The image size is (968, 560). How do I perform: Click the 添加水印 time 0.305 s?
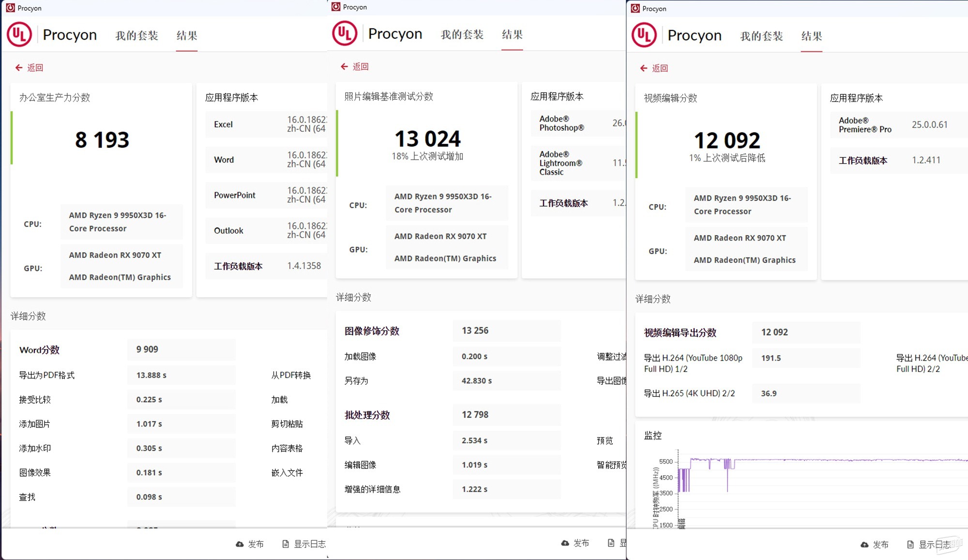tap(149, 448)
